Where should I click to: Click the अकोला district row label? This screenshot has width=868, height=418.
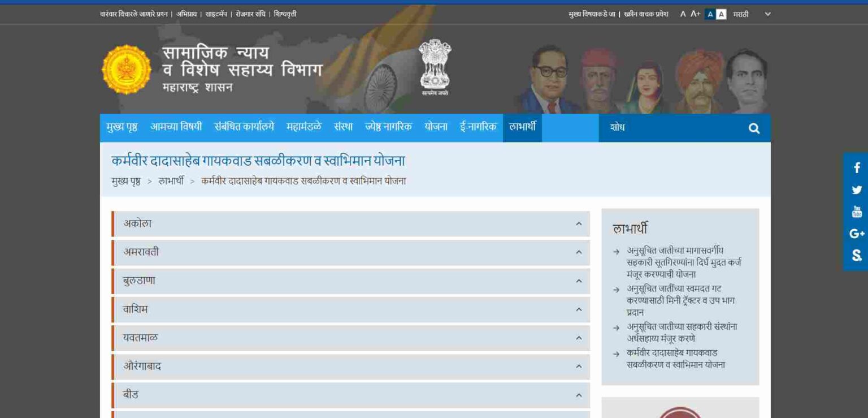137,223
